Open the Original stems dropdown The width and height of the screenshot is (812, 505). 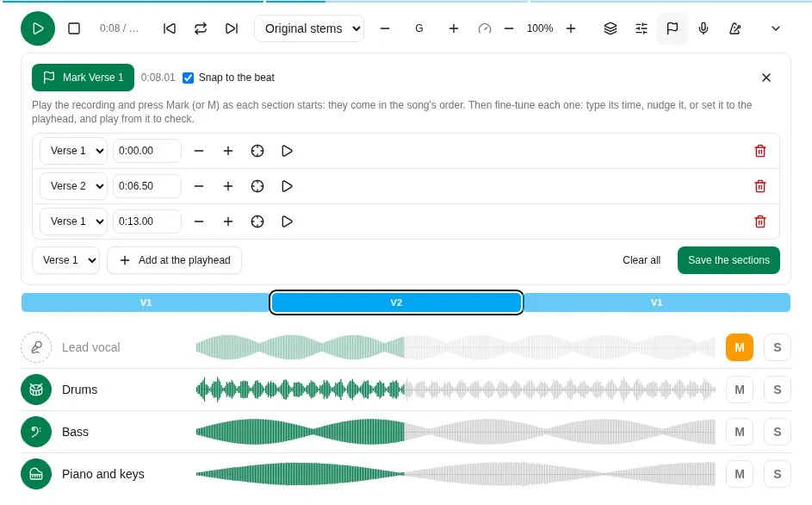(x=309, y=28)
